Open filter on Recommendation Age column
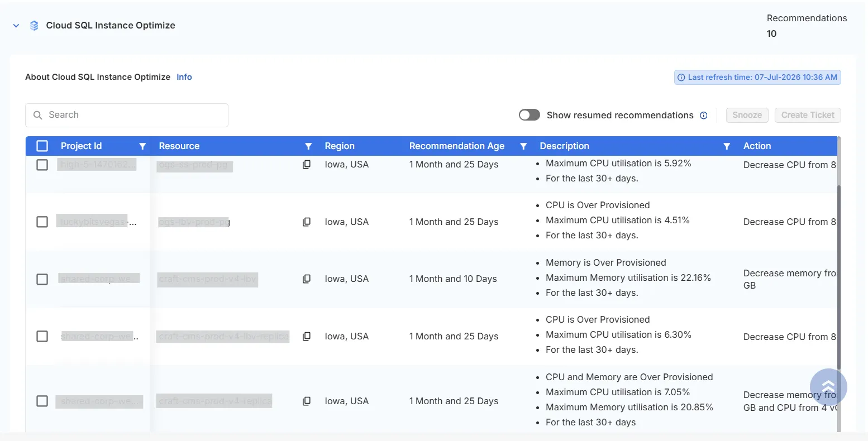Image resolution: width=868 pixels, height=441 pixels. click(523, 146)
